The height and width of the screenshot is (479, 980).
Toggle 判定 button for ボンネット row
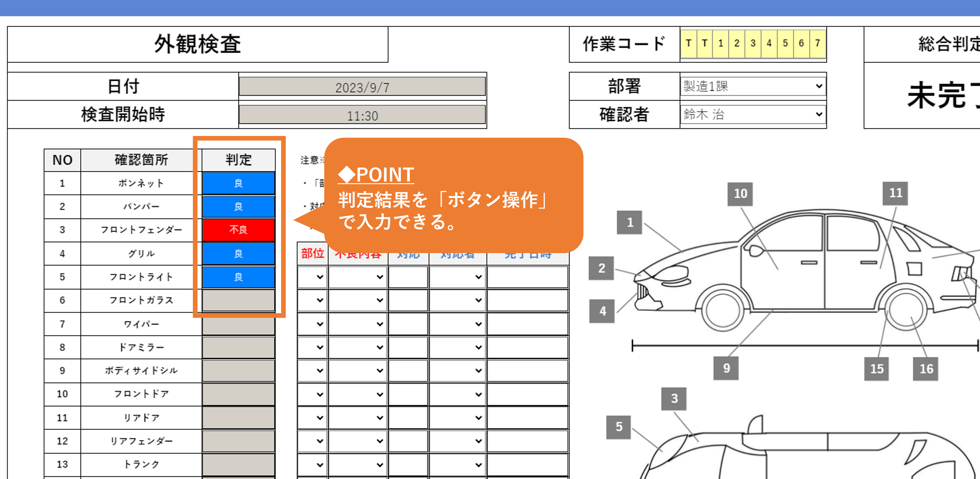click(239, 183)
